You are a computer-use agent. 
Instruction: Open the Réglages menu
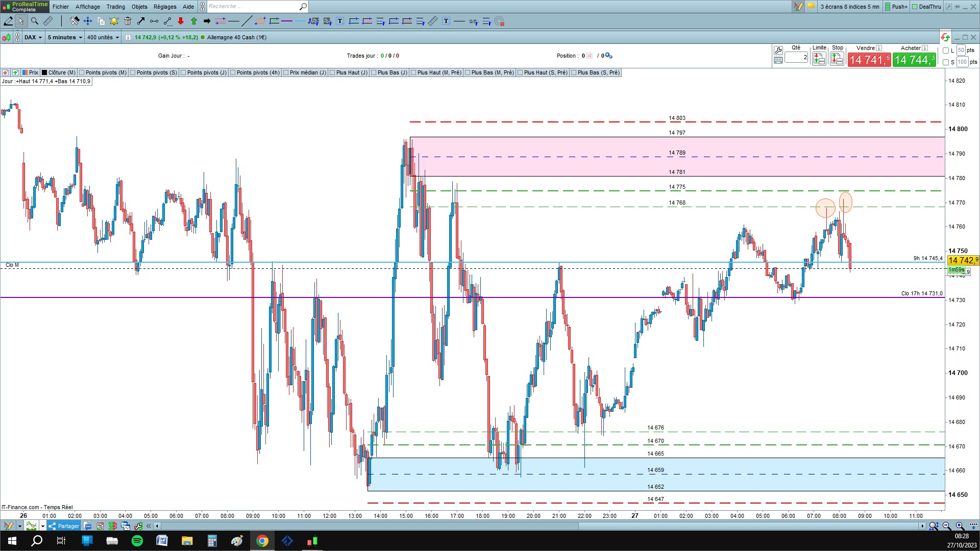[x=165, y=7]
